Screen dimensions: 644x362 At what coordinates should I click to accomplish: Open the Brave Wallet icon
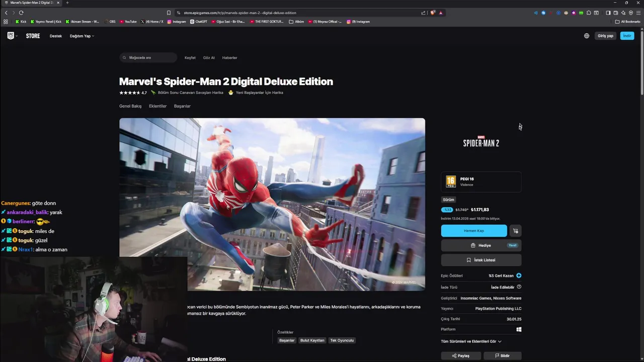point(615,13)
